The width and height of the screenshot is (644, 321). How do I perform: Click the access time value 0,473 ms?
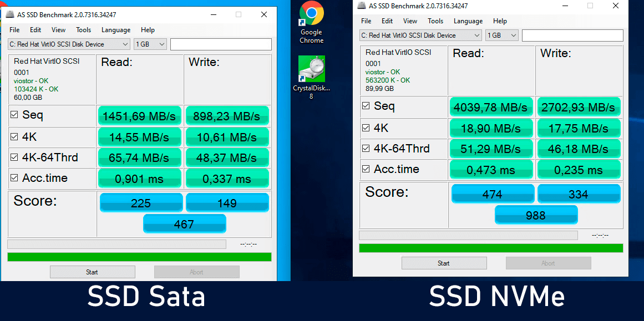pyautogui.click(x=491, y=170)
